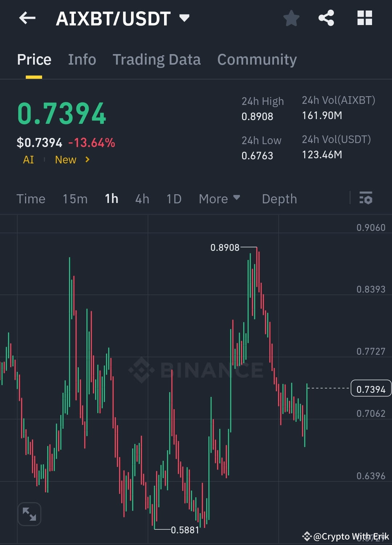This screenshot has width=392, height=545.
Task: Click the 0.7394 current price label
Action: tap(371, 389)
